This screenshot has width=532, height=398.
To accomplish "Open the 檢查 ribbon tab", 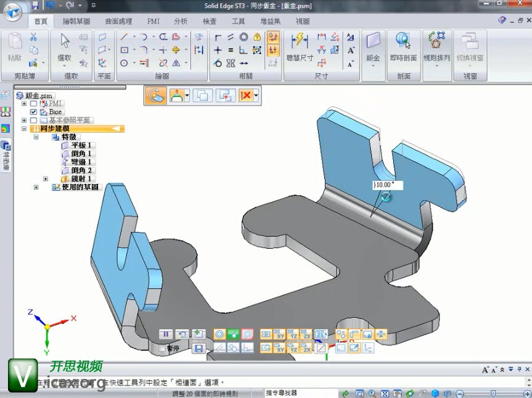I will coord(210,21).
